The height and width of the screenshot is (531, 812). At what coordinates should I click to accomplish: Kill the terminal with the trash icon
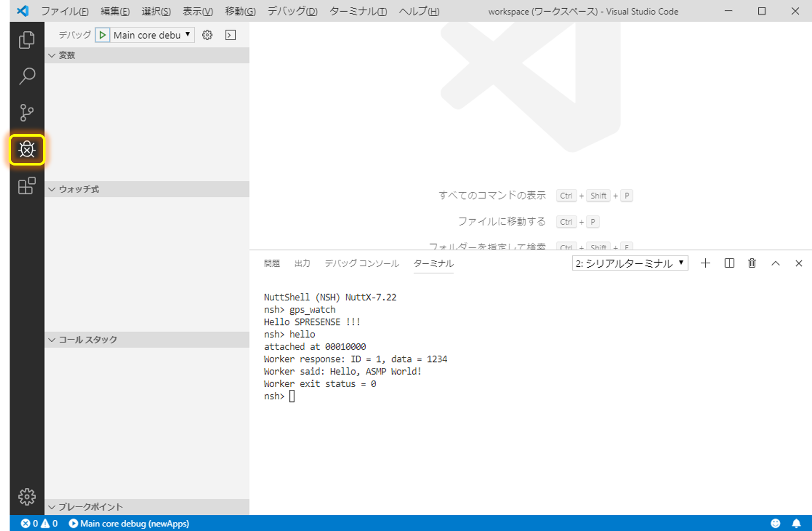click(x=752, y=263)
